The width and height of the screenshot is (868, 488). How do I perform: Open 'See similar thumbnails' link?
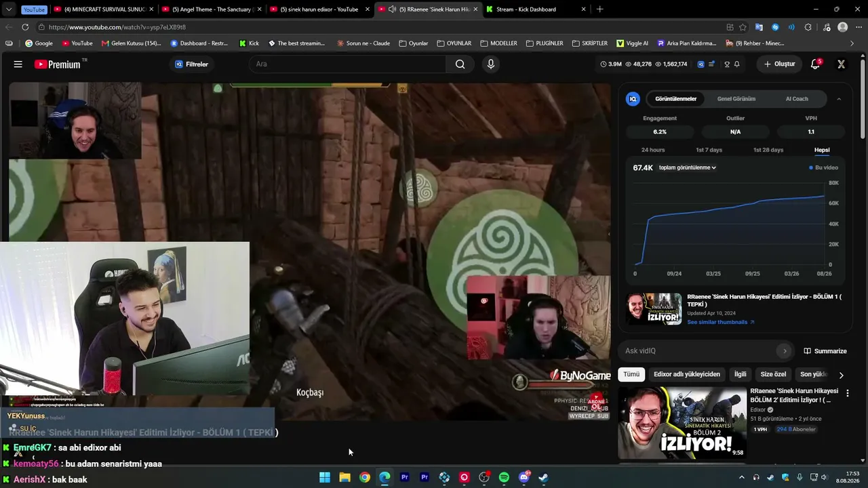tap(721, 322)
